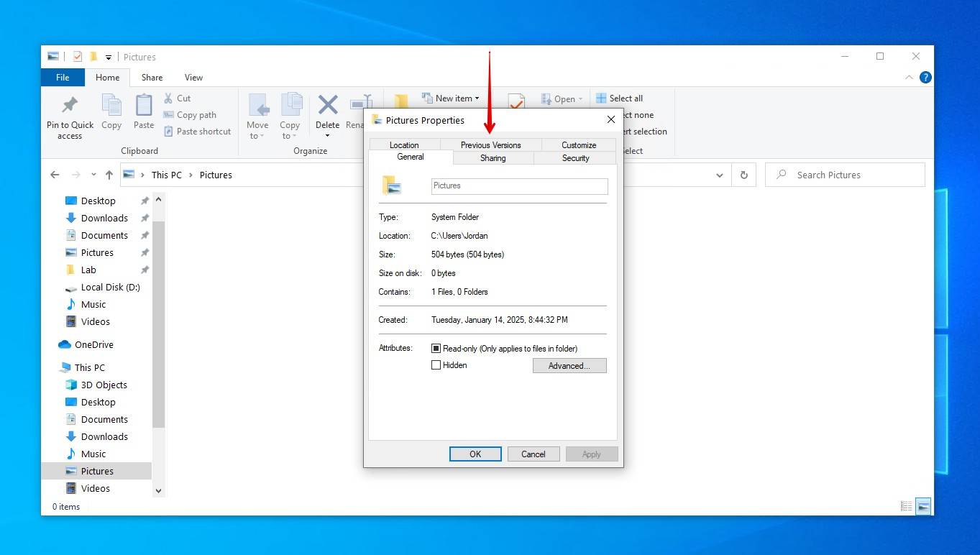
Task: Open Help via the blue question mark icon
Action: [925, 77]
